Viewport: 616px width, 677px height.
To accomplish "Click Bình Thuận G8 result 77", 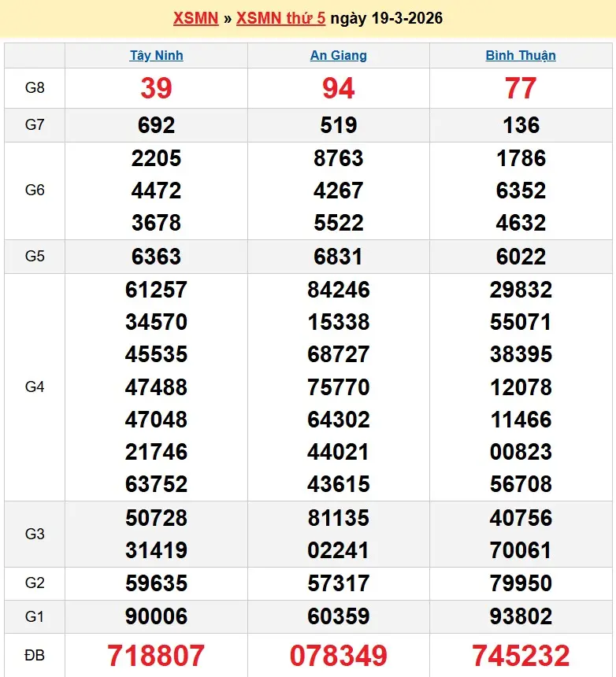I will point(521,88).
